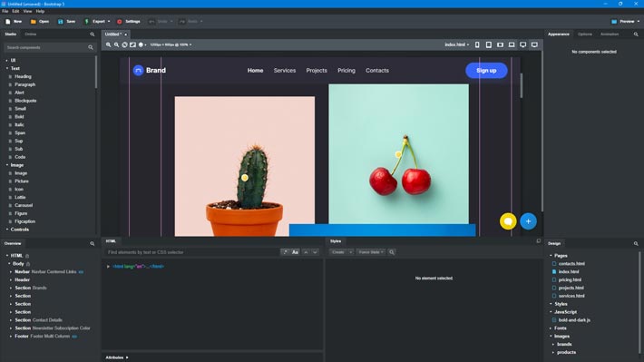Open the View menu

[27, 12]
